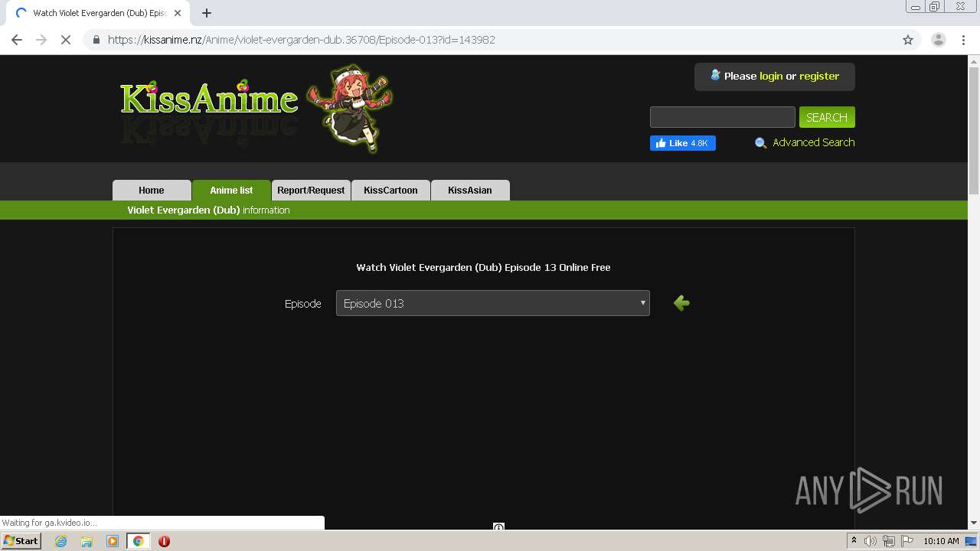
Task: Close the Violet Evergarden browser tab
Action: [x=178, y=13]
